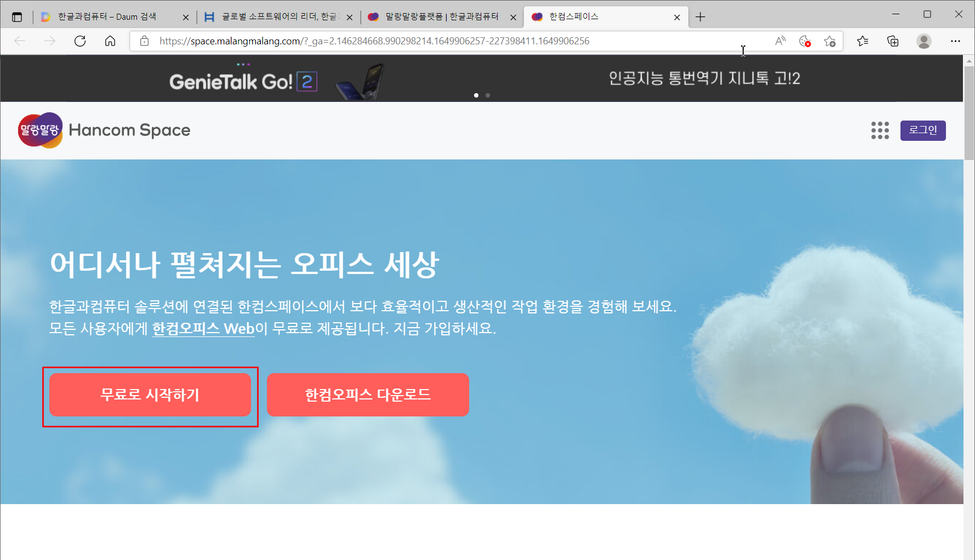This screenshot has width=975, height=560.
Task: Switch to 말랑말랑플랫폼 | 한글과컴퓨터 tab
Action: pos(442,17)
